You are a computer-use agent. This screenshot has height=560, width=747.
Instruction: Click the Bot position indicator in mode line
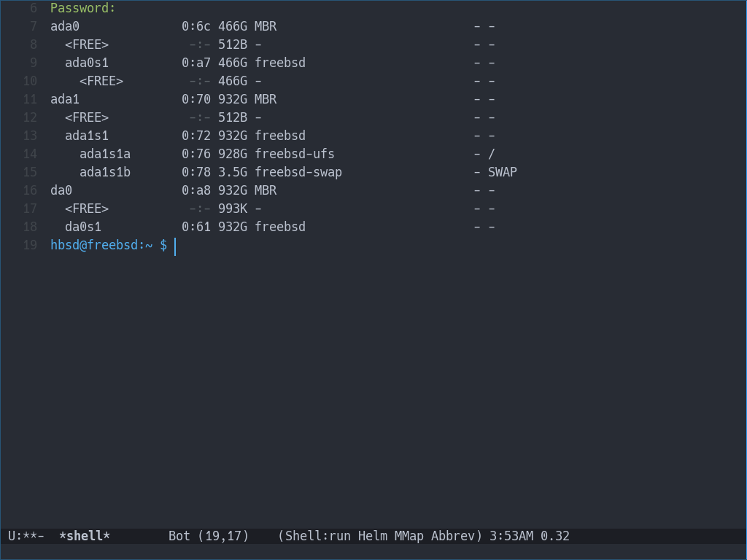pyautogui.click(x=179, y=536)
